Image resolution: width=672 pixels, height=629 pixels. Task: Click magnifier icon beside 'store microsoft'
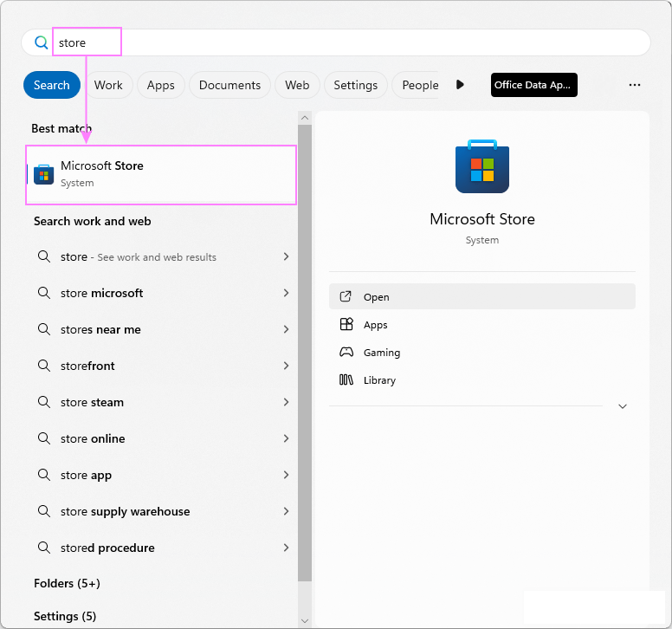point(43,293)
